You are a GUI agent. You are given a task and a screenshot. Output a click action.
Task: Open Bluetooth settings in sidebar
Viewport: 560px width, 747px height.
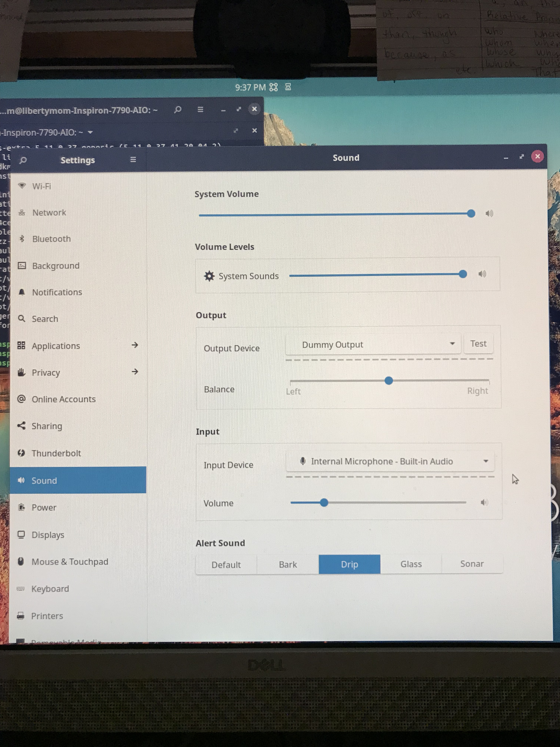click(x=51, y=239)
